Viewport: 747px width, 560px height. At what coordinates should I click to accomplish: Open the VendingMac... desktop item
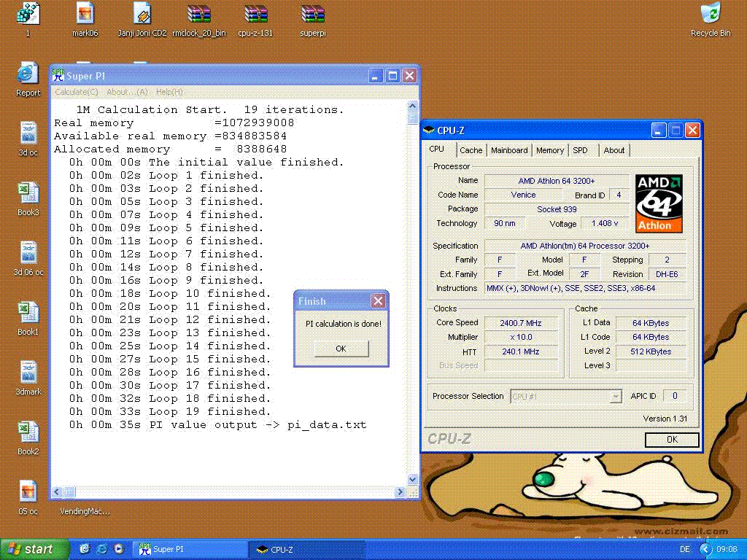tap(85, 511)
